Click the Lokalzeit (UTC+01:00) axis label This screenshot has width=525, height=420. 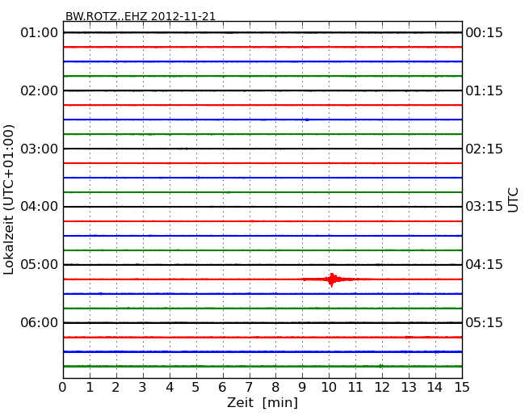9,199
